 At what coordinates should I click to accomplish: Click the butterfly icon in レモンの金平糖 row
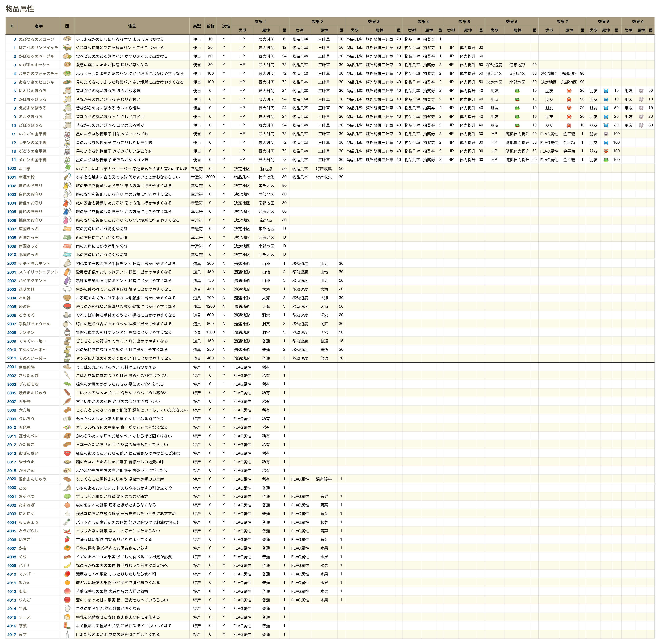click(x=605, y=142)
